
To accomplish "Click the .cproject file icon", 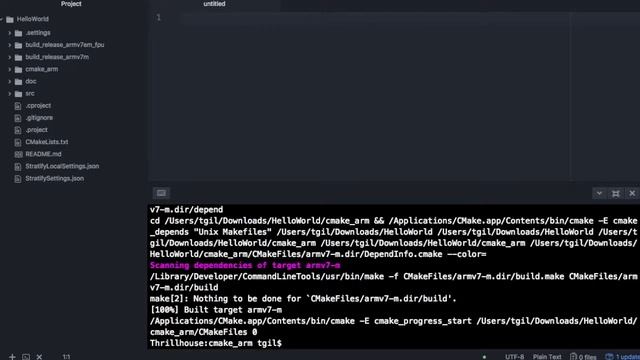I will point(18,106).
